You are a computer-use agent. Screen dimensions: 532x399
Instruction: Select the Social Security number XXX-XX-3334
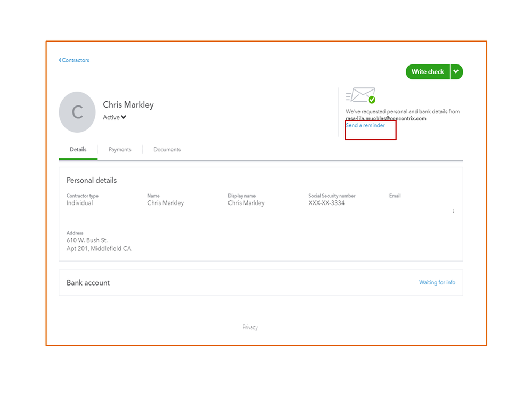click(x=326, y=203)
